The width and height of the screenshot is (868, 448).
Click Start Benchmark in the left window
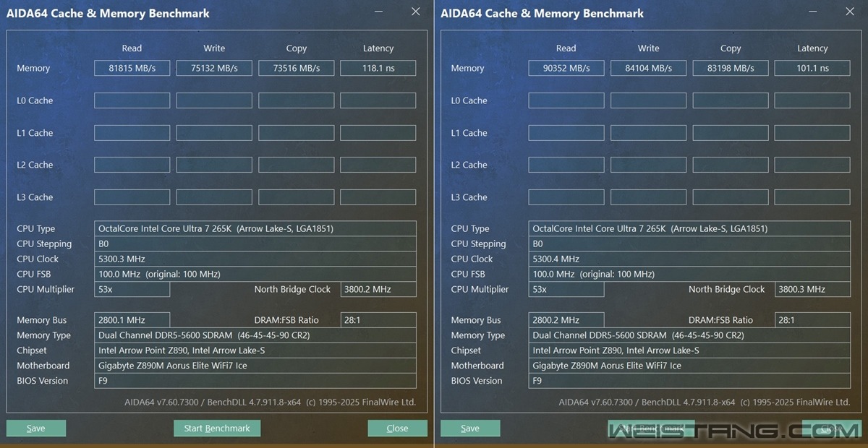217,428
